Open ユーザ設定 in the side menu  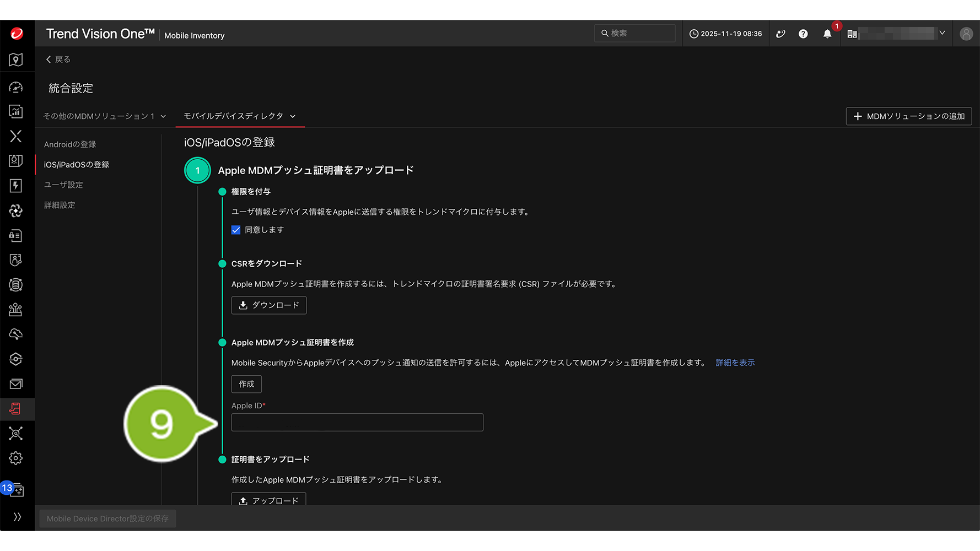pyautogui.click(x=63, y=185)
